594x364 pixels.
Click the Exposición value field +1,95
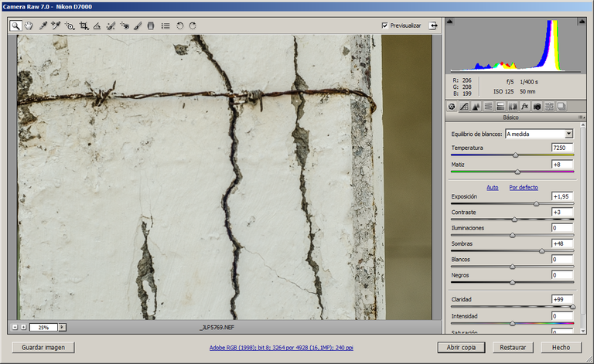(562, 196)
